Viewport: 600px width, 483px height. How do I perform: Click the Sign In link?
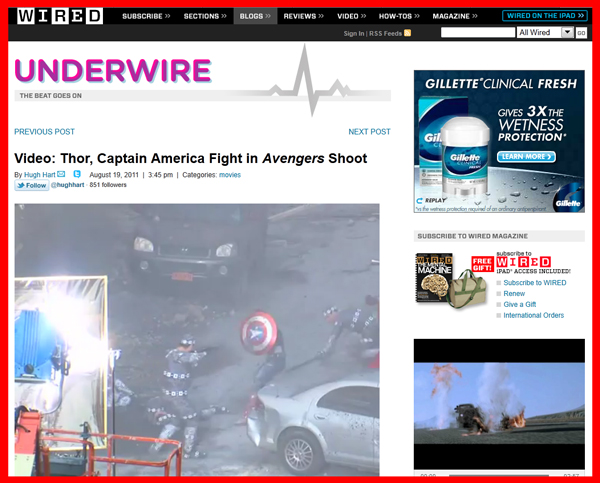click(x=354, y=33)
